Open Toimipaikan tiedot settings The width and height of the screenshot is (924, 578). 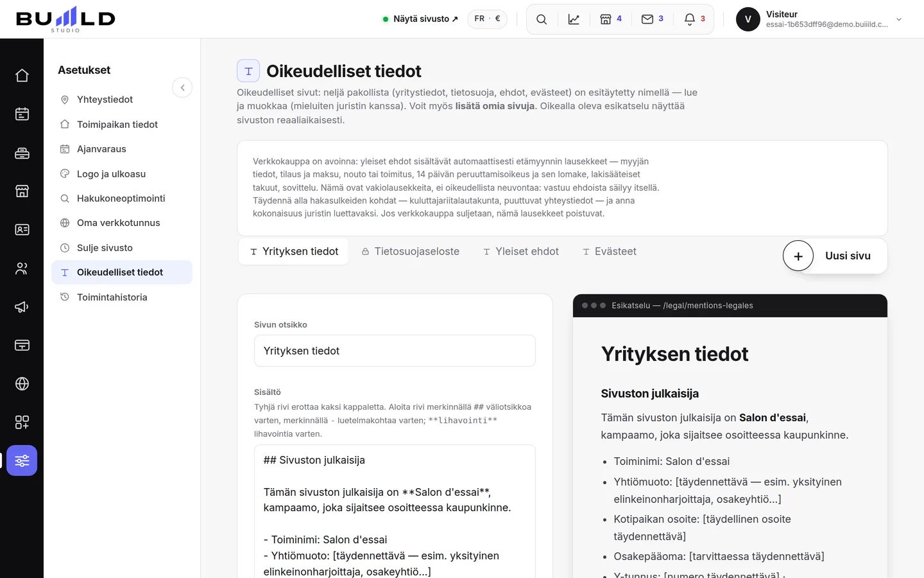[122, 125]
